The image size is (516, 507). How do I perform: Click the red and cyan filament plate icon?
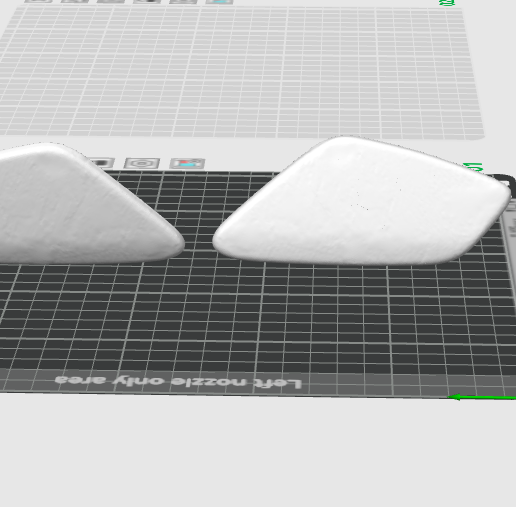pos(187,163)
